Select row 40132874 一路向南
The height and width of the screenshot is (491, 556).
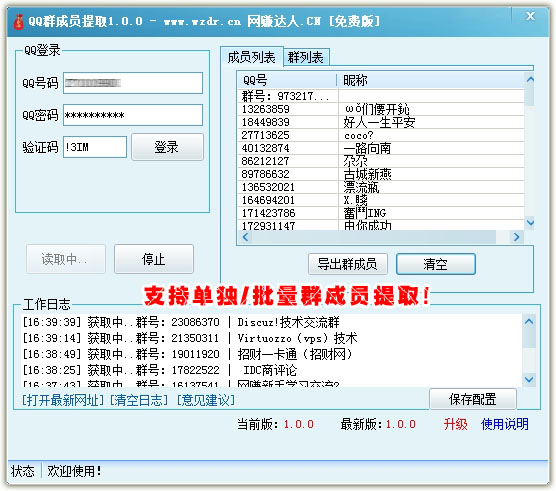click(x=381, y=148)
